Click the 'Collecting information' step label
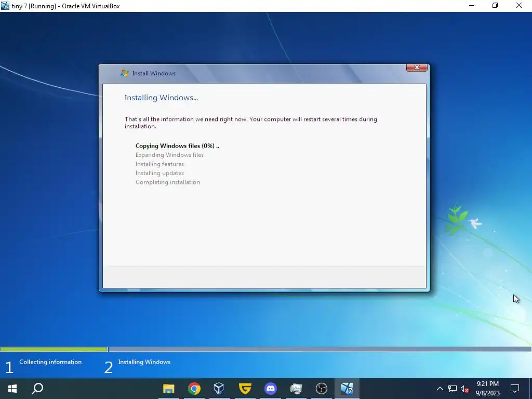Image resolution: width=532 pixels, height=399 pixels. [x=50, y=362]
